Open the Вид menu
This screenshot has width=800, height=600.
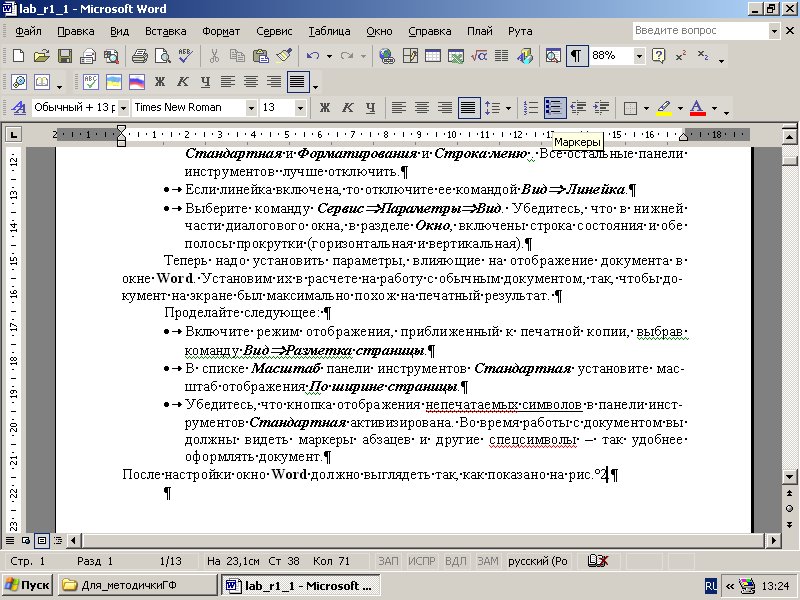(x=119, y=31)
